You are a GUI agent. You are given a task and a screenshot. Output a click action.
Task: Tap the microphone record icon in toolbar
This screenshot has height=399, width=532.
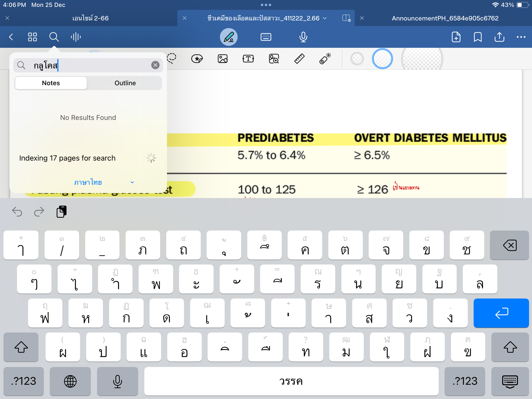[303, 37]
